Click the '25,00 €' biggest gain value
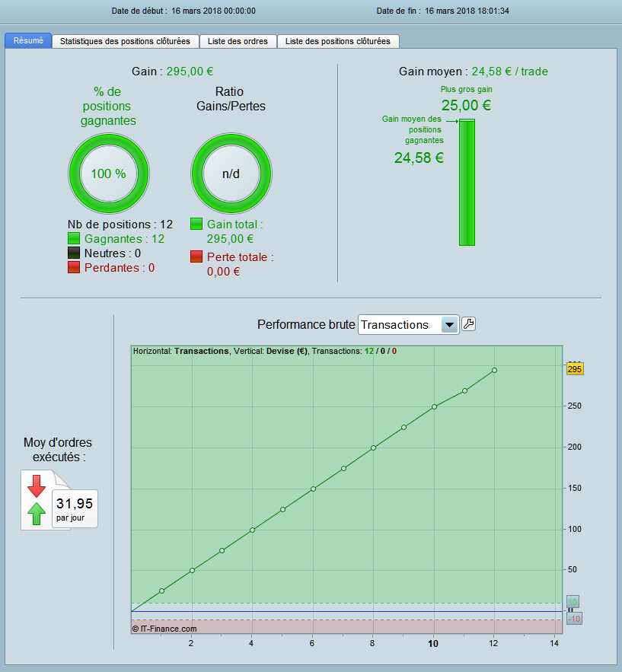The height and width of the screenshot is (672, 622). (467, 105)
